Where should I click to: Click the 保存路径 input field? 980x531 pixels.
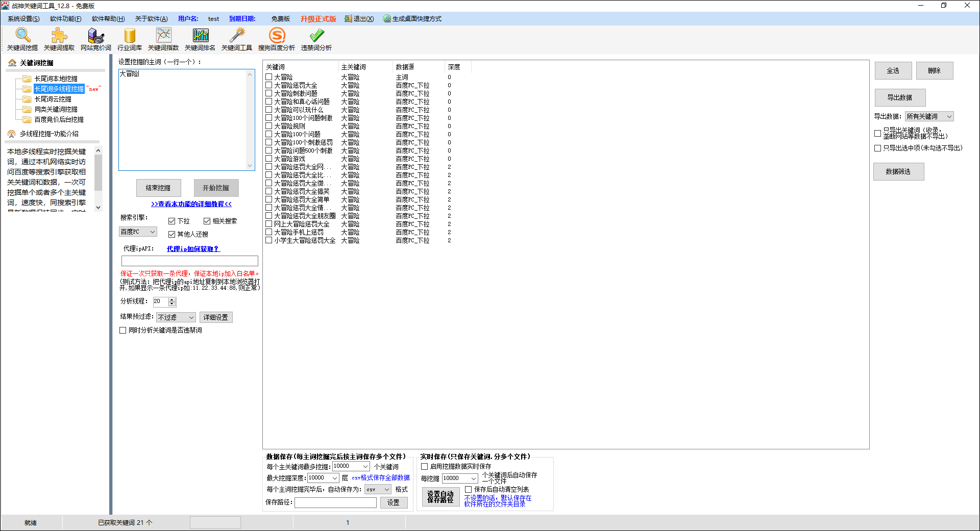point(335,502)
